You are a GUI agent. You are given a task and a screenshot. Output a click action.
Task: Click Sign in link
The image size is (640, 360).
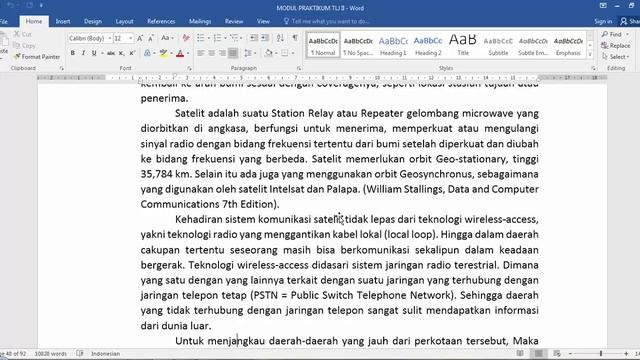603,21
